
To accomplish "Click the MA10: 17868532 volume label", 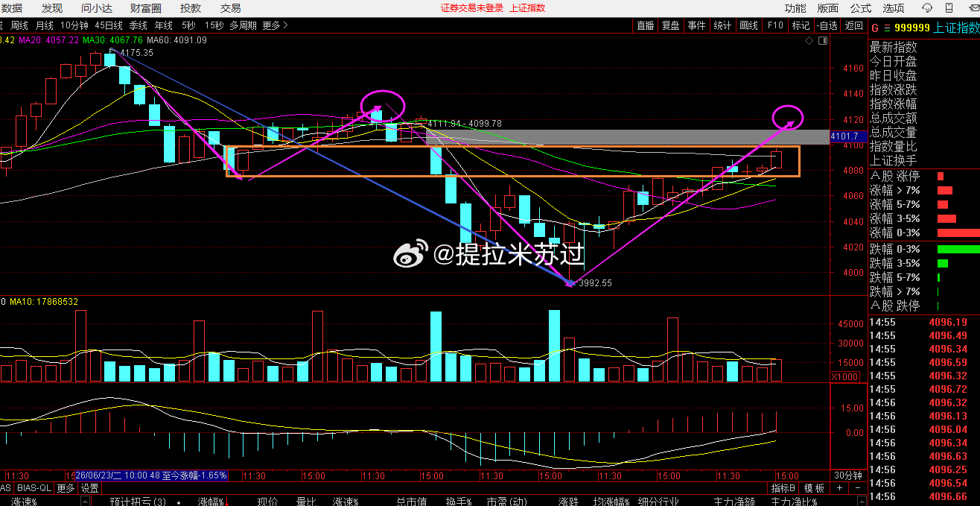I will pos(44,302).
